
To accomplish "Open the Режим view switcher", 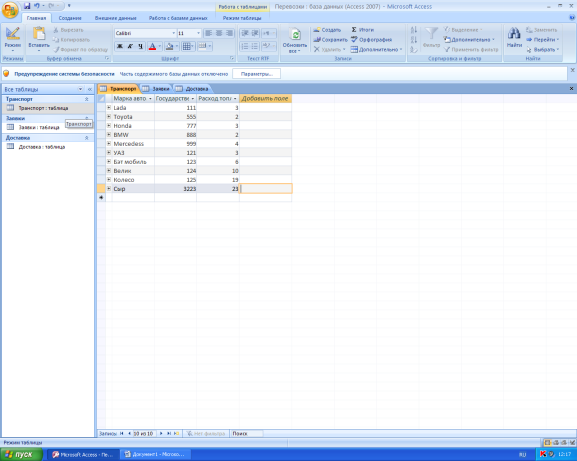I will (x=13, y=39).
